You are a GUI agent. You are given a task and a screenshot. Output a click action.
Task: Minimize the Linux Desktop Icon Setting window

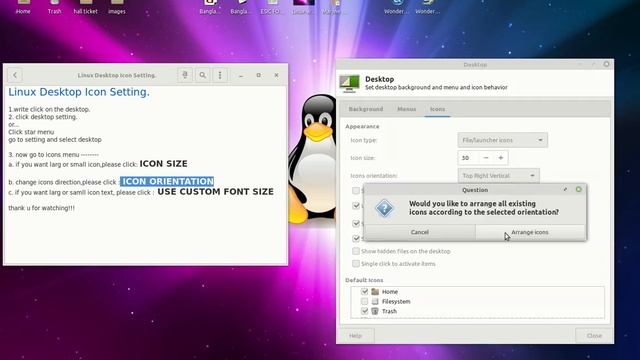241,75
